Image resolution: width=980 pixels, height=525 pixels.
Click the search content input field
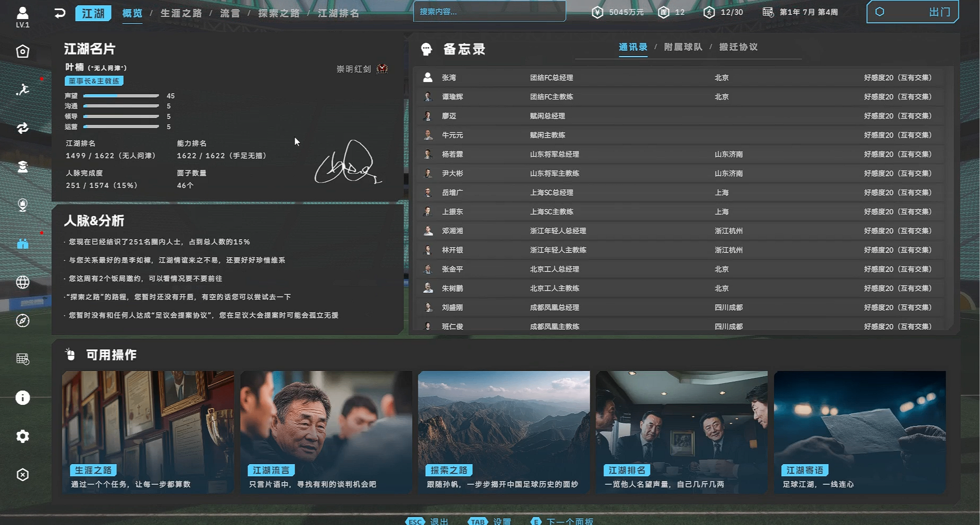(489, 12)
